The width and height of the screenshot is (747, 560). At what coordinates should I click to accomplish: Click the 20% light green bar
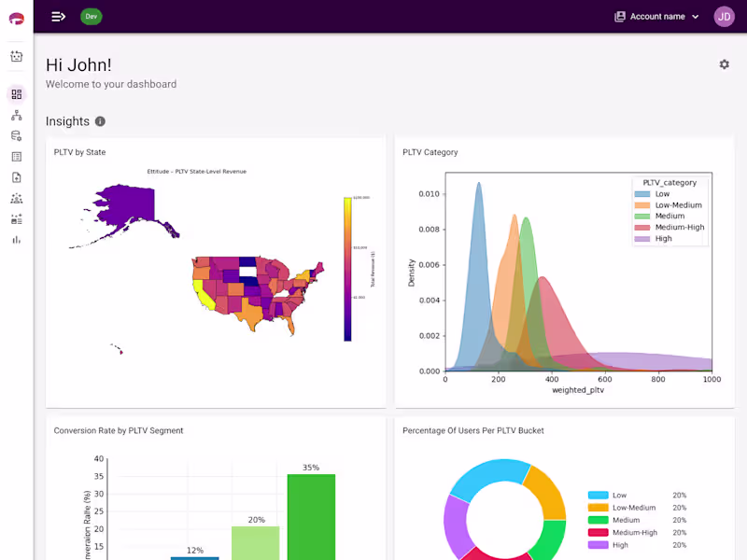click(x=255, y=543)
